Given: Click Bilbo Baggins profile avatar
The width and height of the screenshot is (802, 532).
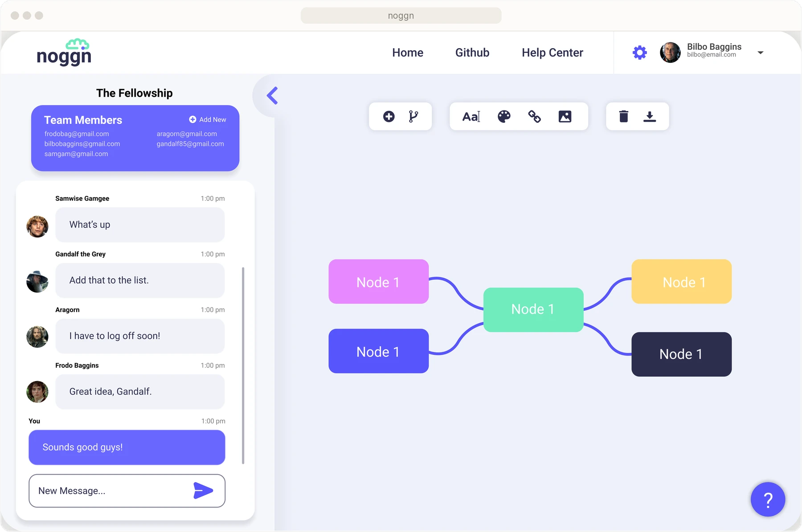Looking at the screenshot, I should pyautogui.click(x=670, y=53).
